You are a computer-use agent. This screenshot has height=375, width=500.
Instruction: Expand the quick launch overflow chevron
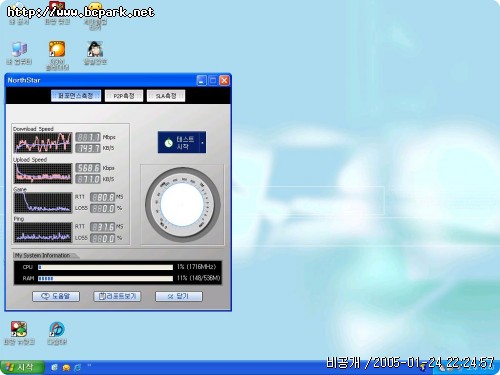click(89, 366)
